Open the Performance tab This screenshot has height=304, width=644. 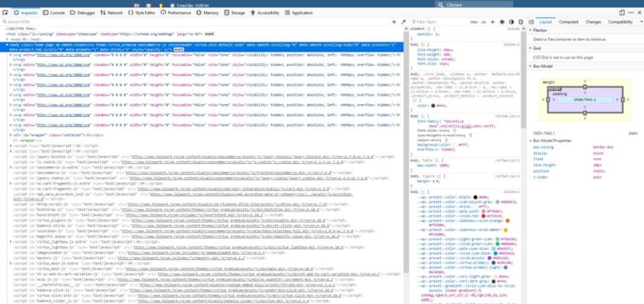176,13
